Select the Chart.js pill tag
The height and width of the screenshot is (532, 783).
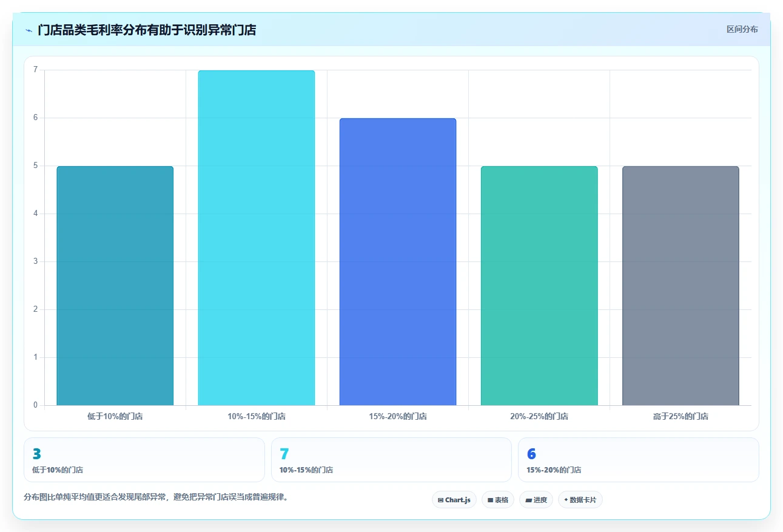click(454, 500)
